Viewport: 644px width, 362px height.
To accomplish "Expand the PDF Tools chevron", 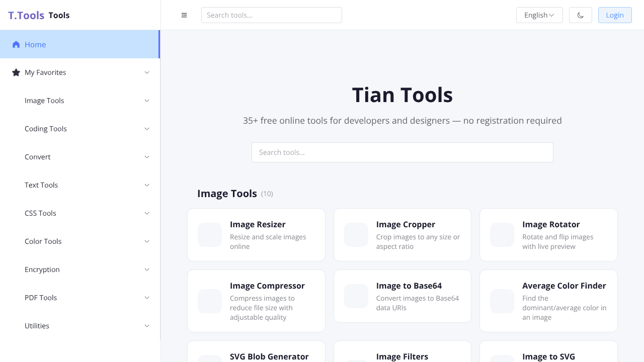I will coord(147,298).
